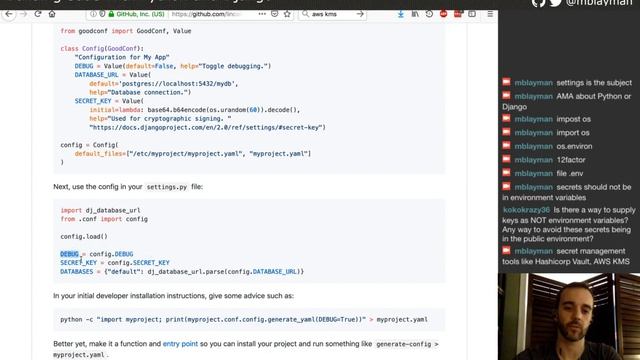The image size is (640, 360).
Task: Open site information icon in address bar
Action: 93,14
